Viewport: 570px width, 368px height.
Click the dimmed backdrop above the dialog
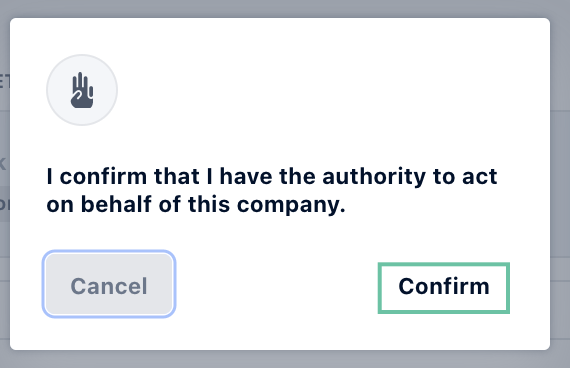click(285, 8)
